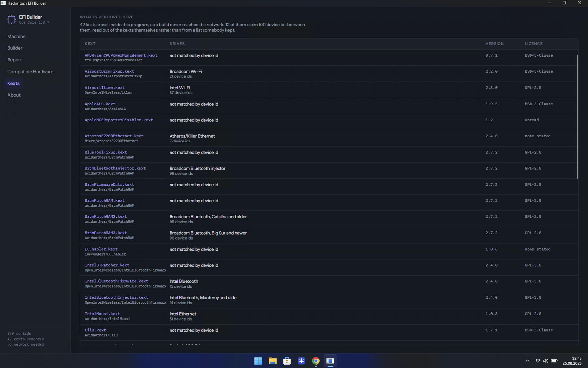The width and height of the screenshot is (588, 368).
Task: Click the DRIVES column header
Action: (x=177, y=44)
